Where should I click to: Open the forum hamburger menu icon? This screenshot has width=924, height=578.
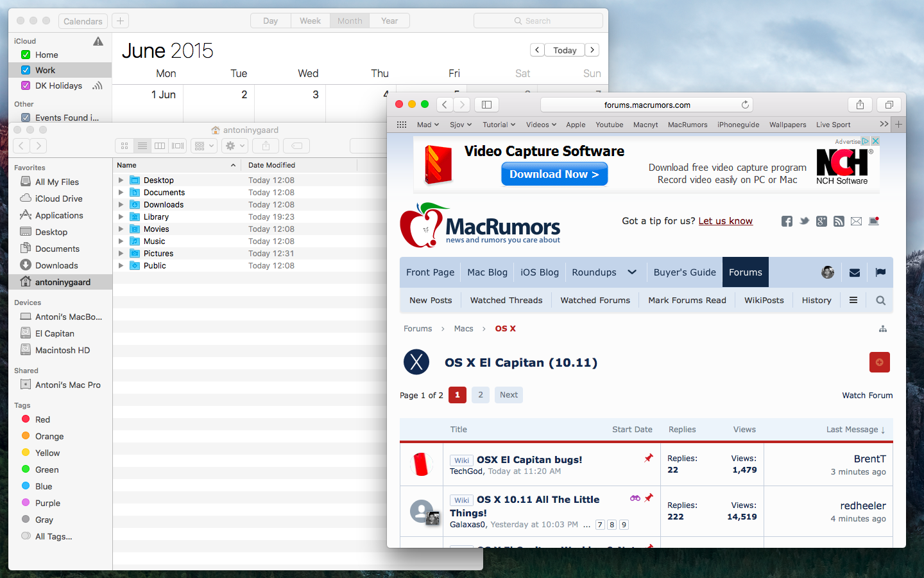pyautogui.click(x=853, y=300)
